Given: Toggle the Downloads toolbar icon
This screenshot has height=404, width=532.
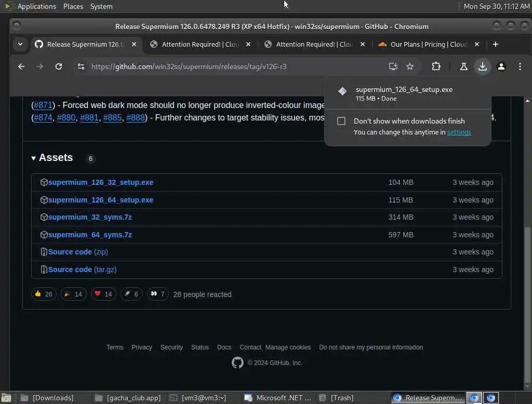Looking at the screenshot, I should (483, 66).
